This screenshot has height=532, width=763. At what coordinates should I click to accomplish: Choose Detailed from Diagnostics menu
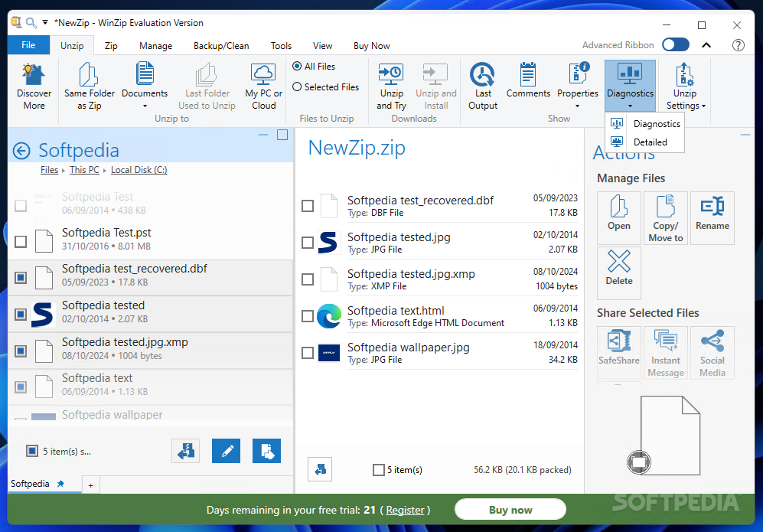click(644, 142)
